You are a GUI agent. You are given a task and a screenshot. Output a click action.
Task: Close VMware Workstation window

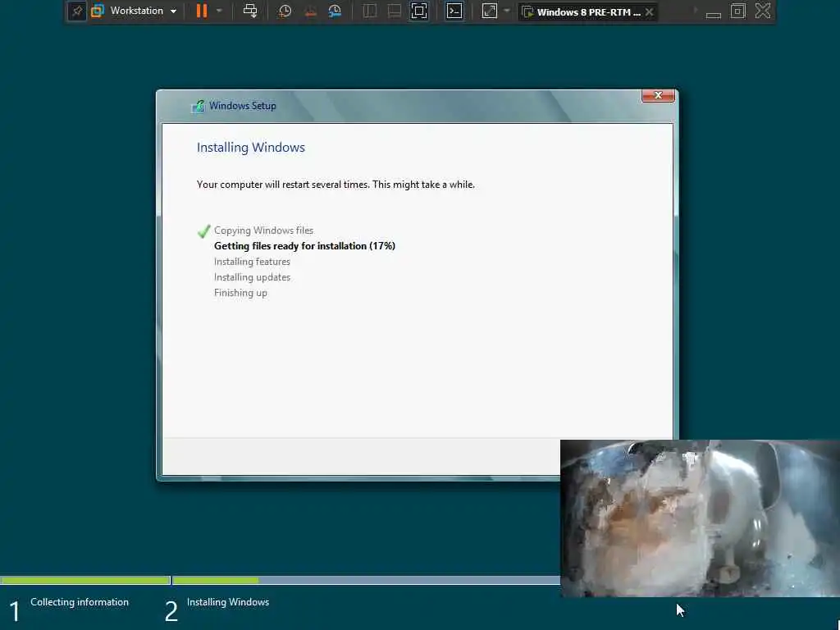(x=762, y=11)
